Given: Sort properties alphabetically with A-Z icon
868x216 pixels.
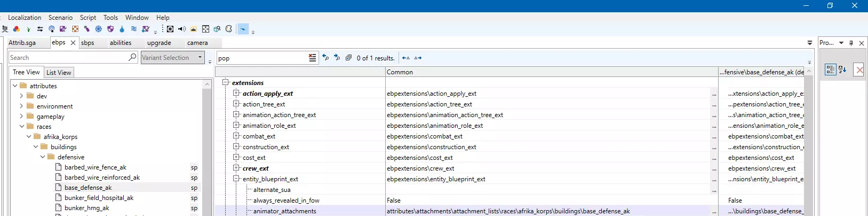Looking at the screenshot, I should (x=842, y=70).
